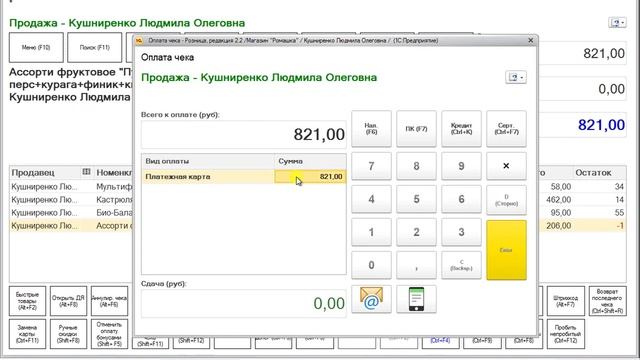Click the Вид оплаты column header
Viewport: 640px width, 360px height.
[x=208, y=161]
